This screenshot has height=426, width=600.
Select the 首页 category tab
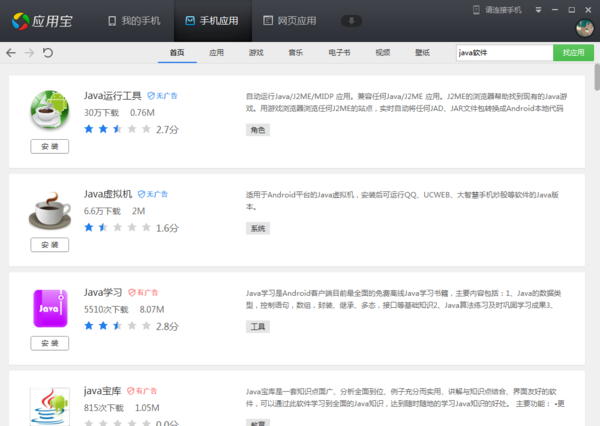pos(177,53)
